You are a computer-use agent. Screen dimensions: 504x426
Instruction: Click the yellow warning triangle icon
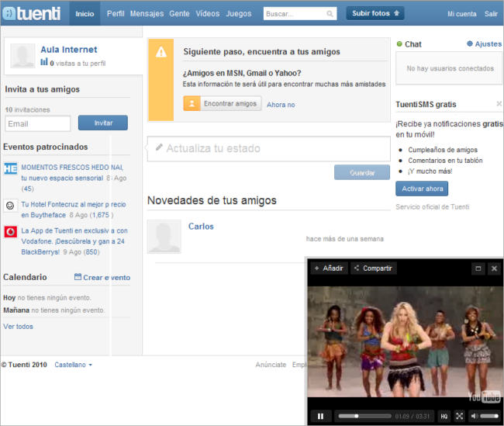click(161, 52)
